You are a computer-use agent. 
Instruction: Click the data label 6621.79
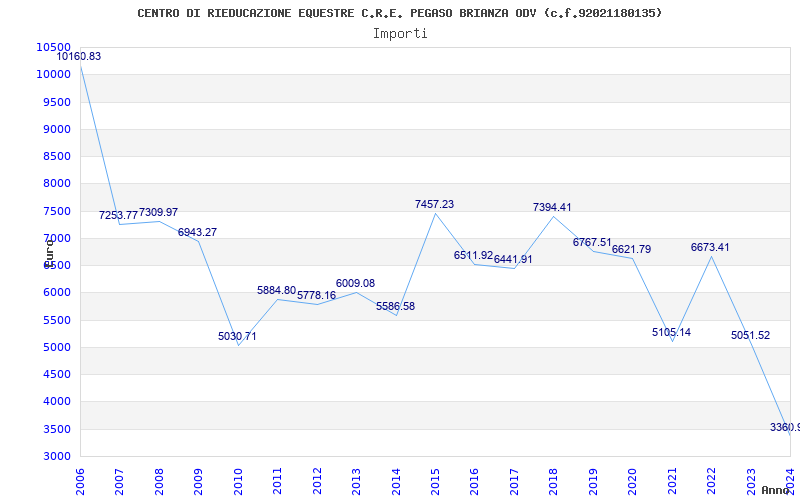click(632, 249)
